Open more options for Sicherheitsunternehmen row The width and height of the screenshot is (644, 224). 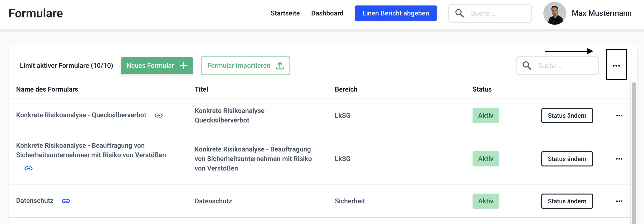pos(619,159)
